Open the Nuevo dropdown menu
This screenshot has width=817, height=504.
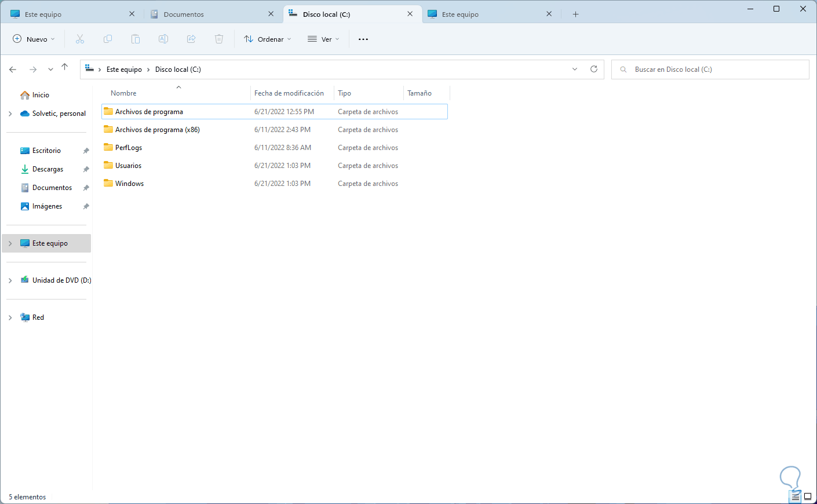coord(34,39)
